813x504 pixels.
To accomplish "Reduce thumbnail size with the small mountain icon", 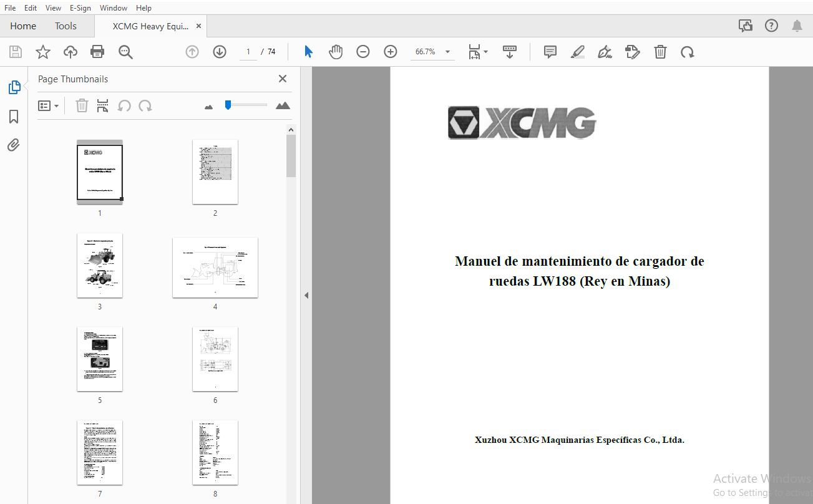I will [209, 107].
